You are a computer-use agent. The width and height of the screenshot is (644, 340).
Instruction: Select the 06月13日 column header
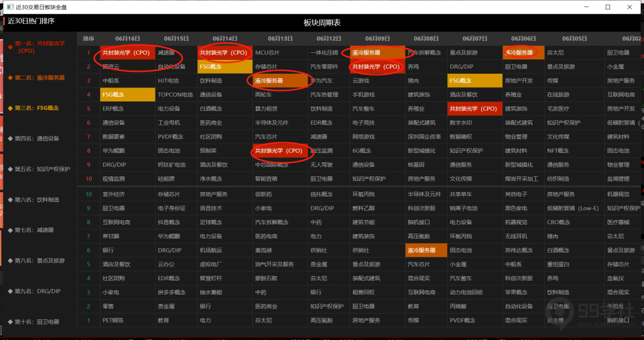(x=280, y=38)
